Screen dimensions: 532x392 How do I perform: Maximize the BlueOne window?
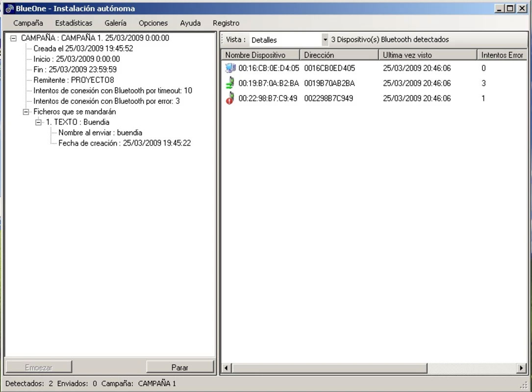510,8
